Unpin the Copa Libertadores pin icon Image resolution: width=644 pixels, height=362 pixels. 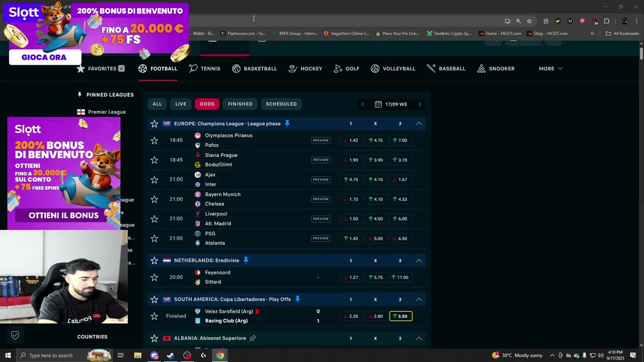pyautogui.click(x=297, y=299)
